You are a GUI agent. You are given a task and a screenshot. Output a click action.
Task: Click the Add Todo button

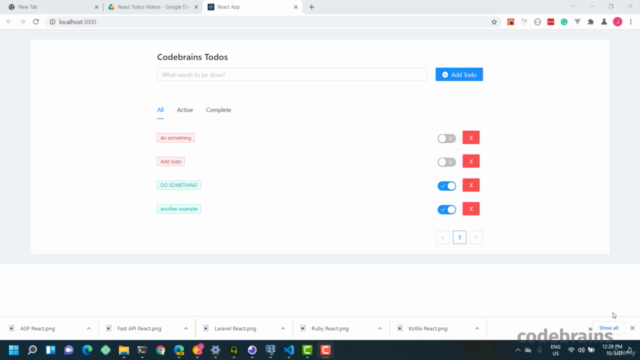(459, 75)
